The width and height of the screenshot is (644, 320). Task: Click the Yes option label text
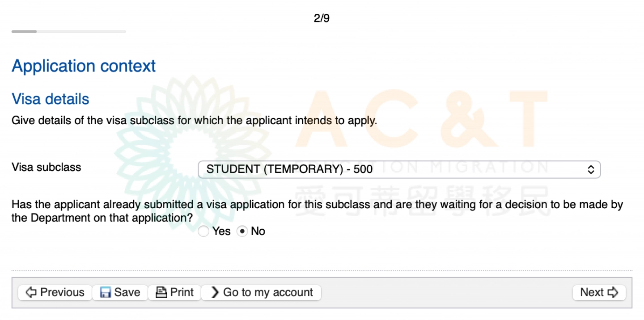pyautogui.click(x=221, y=231)
